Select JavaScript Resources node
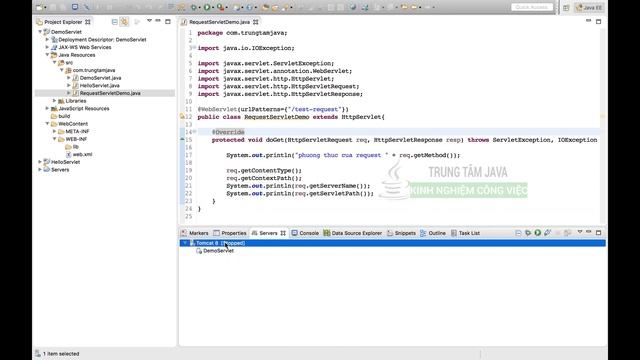The width and height of the screenshot is (640, 360). [84, 109]
